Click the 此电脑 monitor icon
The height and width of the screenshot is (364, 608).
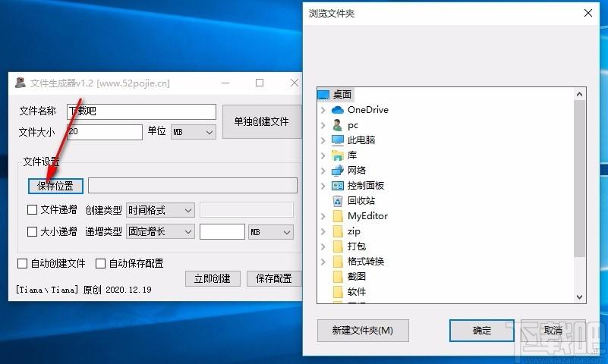pyautogui.click(x=338, y=140)
